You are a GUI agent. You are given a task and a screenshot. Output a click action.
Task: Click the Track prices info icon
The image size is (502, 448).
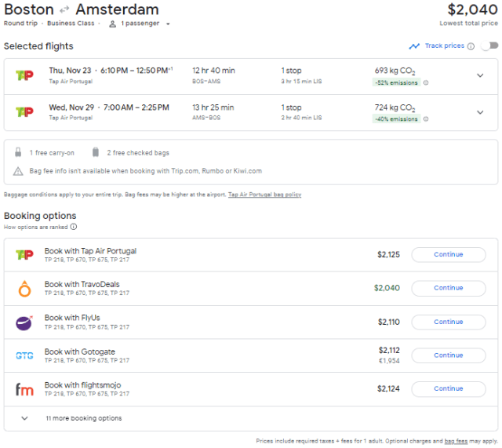click(x=471, y=46)
